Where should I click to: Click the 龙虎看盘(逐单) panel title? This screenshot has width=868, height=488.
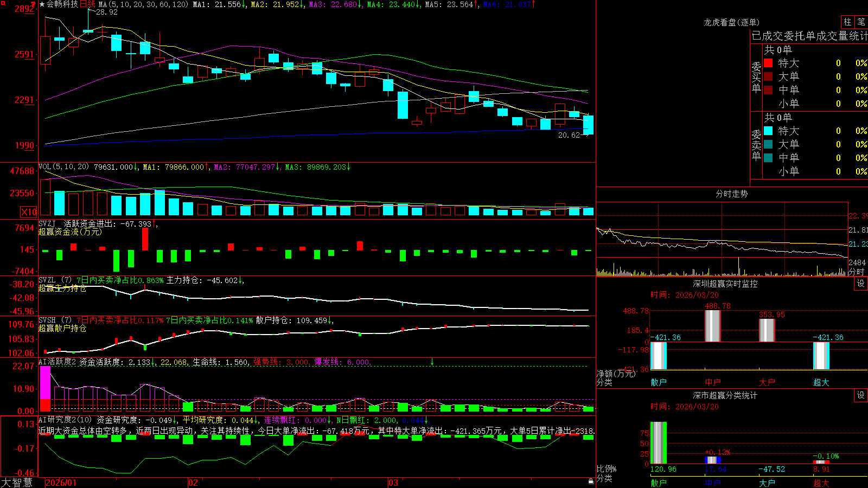[x=731, y=22]
